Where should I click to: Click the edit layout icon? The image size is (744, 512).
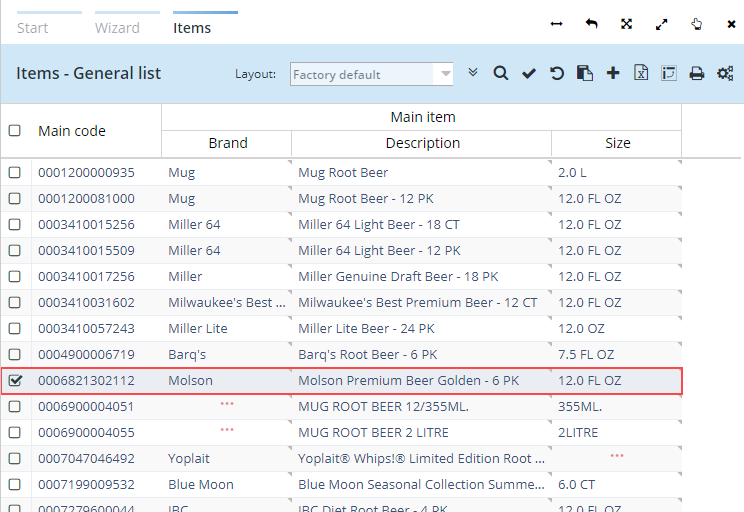point(669,74)
